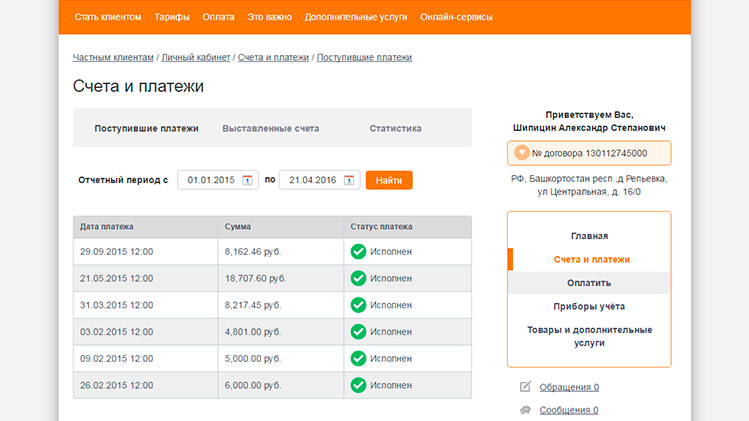Click the amount 8,217.45 руб.
This screenshot has width=749, height=421.
click(x=253, y=305)
